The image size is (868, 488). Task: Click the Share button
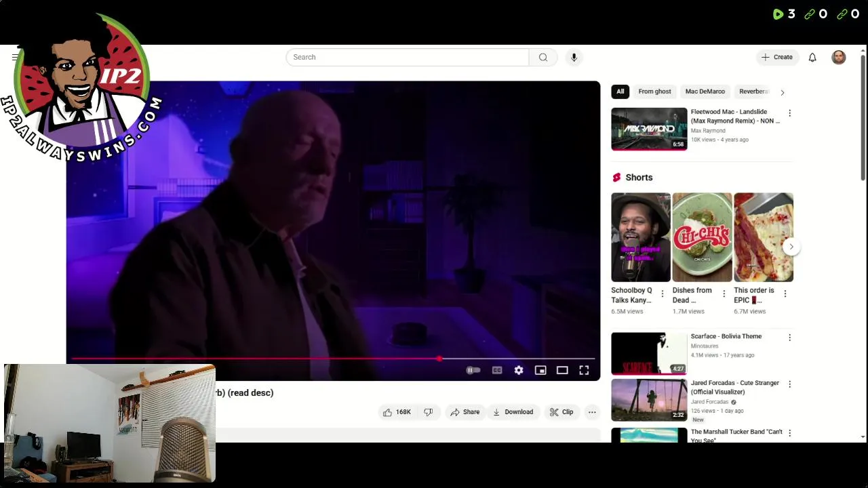tap(465, 412)
